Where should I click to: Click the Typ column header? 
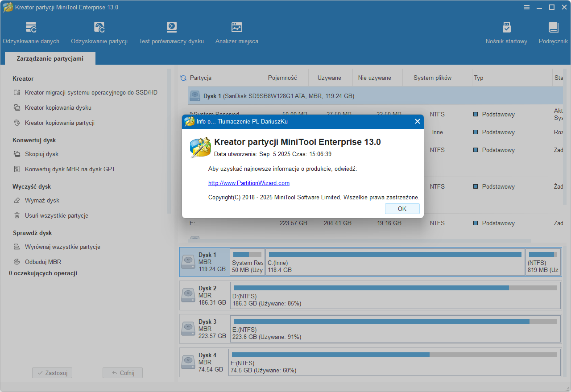(479, 78)
